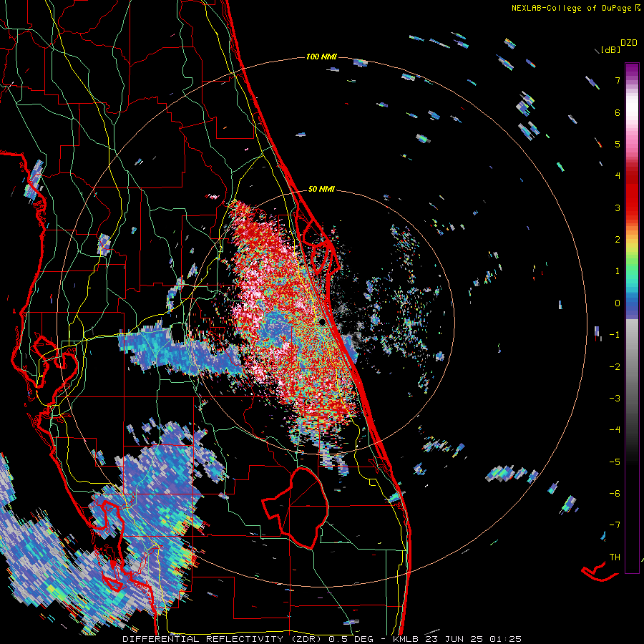644x644 pixels.
Task: Click the DZD product label
Action: point(629,43)
